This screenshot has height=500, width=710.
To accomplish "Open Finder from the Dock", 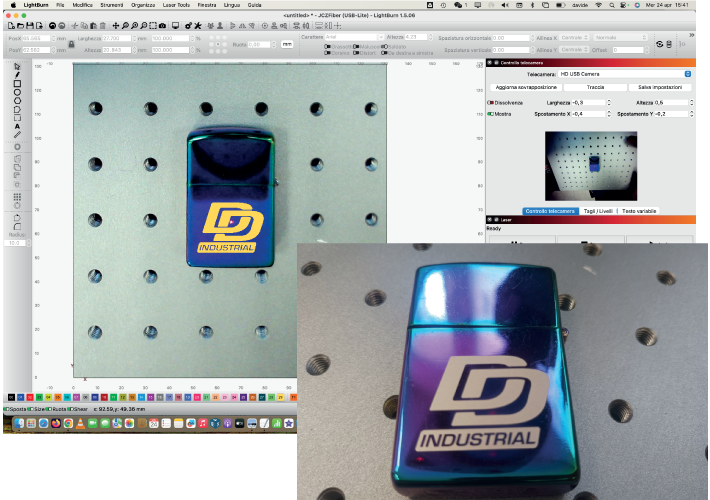I will pos(19,423).
